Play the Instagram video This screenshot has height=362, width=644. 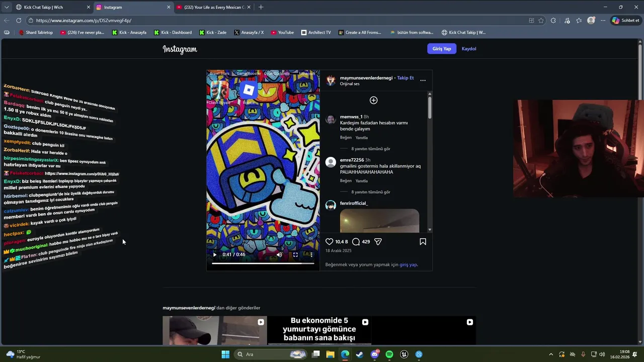click(x=215, y=254)
